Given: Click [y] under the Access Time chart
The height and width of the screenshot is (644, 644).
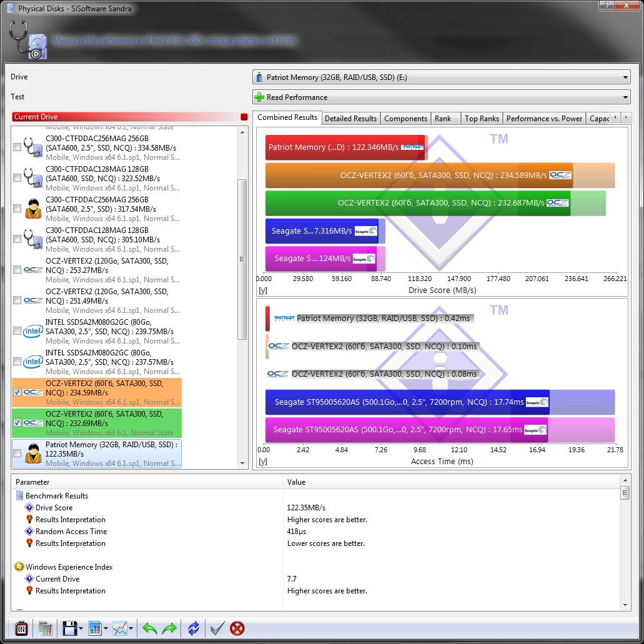Looking at the screenshot, I should tap(263, 462).
